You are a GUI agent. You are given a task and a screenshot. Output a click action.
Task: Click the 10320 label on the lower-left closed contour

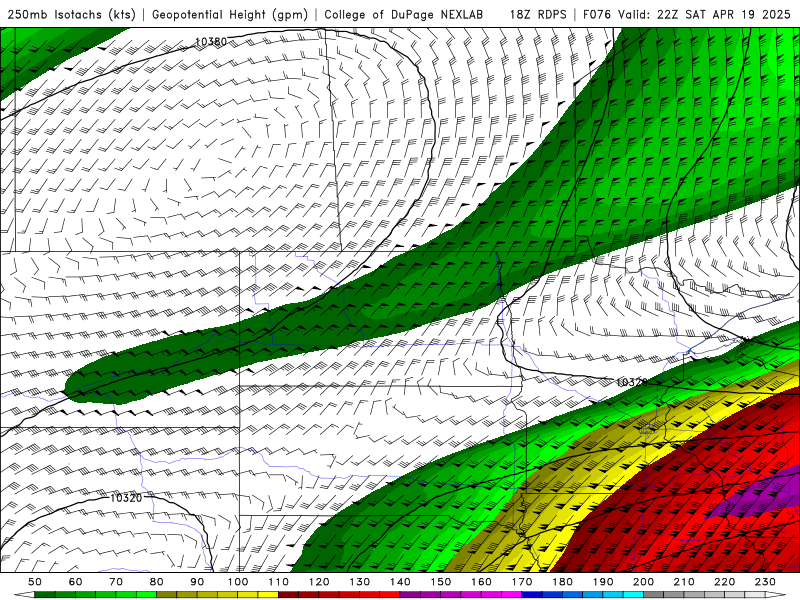(x=126, y=497)
